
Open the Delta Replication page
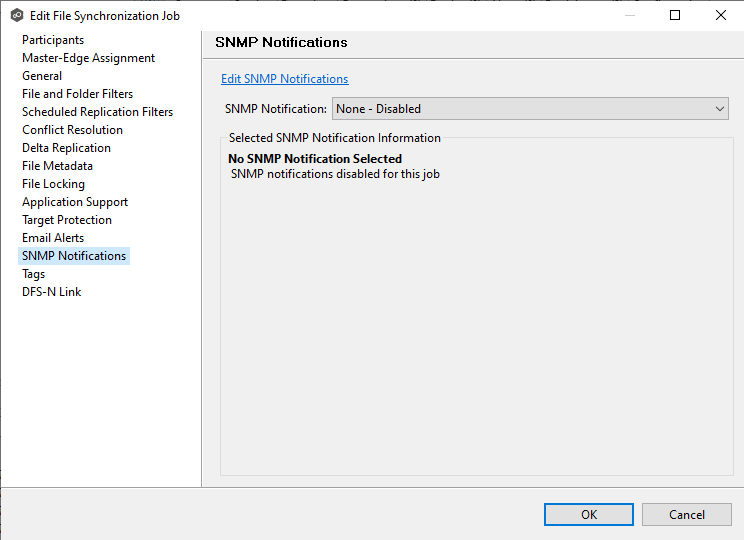(x=66, y=148)
